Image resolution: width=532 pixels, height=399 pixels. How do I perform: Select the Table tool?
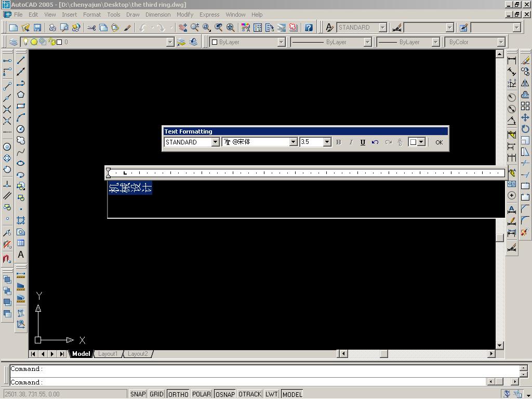[x=21, y=243]
